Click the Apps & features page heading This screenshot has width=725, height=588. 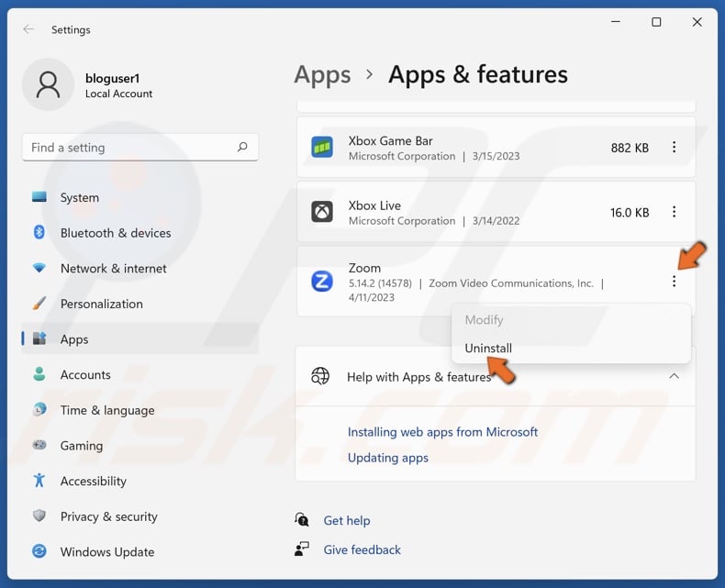[477, 75]
